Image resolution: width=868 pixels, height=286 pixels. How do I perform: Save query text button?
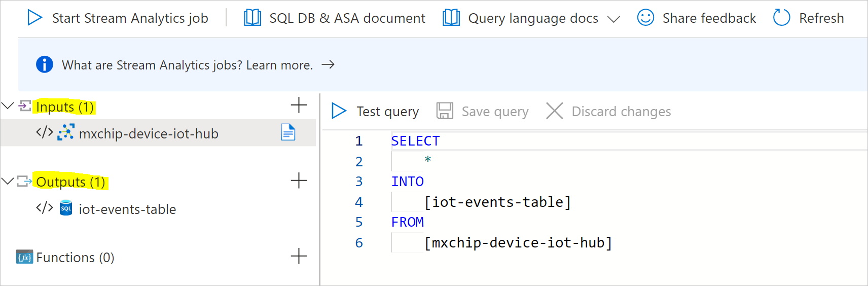tap(495, 112)
